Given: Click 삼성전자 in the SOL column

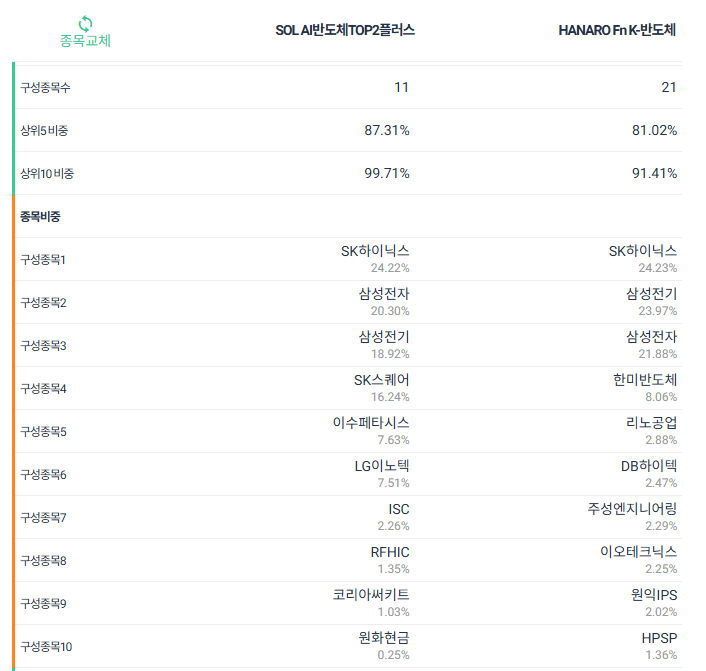Looking at the screenshot, I should click(384, 294).
